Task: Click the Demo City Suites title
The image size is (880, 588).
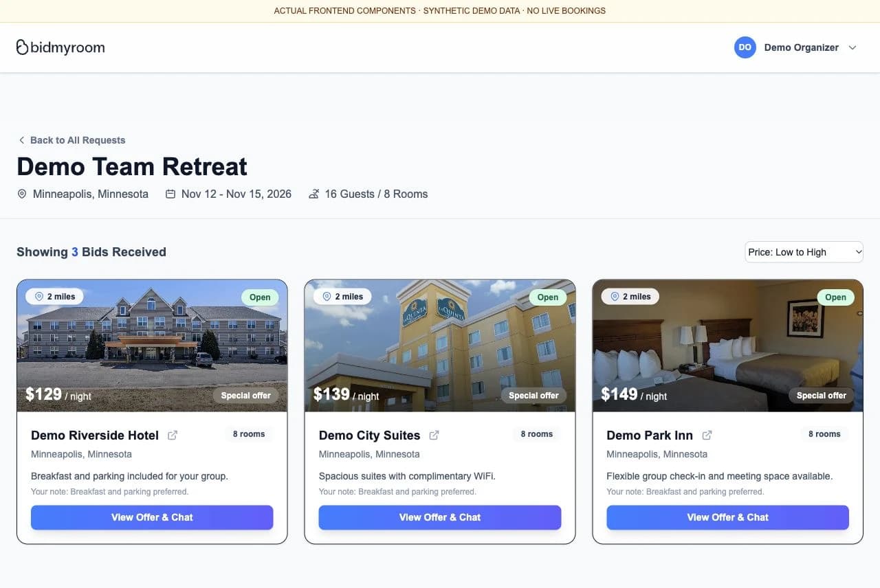Action: 369,436
